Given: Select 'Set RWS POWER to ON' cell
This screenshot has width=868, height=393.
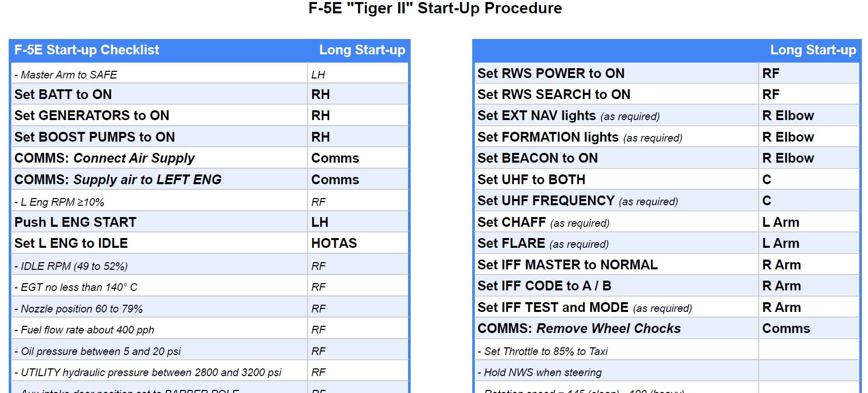Looking at the screenshot, I should (x=551, y=73).
